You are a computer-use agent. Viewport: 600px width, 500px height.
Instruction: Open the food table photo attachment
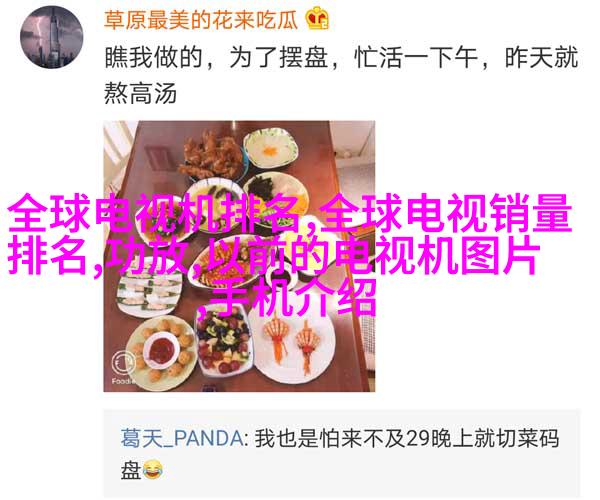click(x=239, y=256)
